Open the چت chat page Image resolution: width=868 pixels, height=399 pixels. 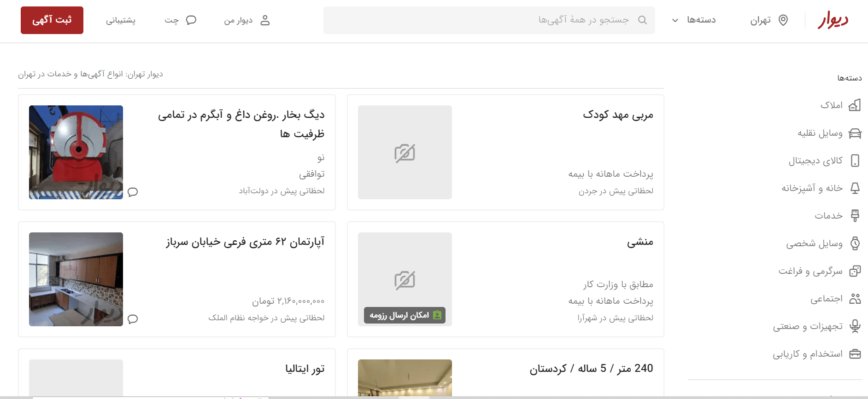click(x=180, y=20)
